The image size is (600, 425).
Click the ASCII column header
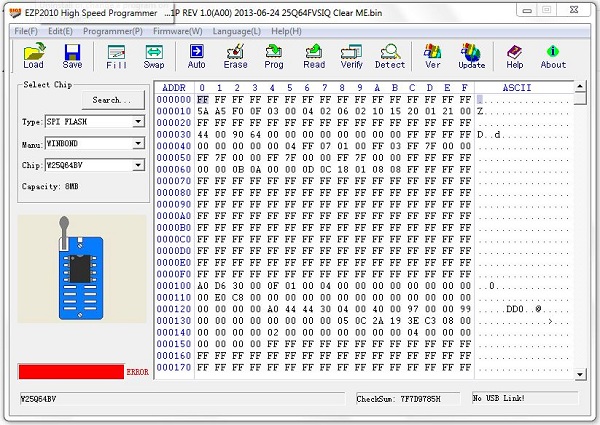[x=517, y=88]
